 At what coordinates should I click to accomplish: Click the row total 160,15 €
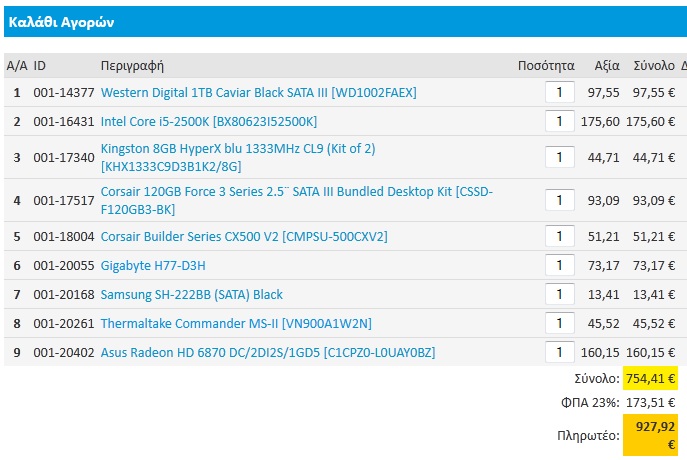tap(651, 352)
